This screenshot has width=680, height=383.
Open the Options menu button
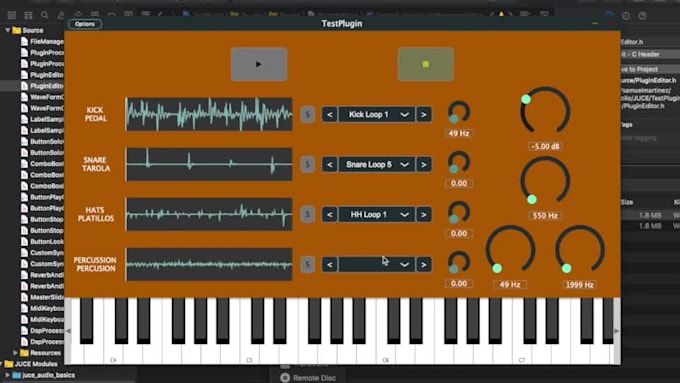click(x=85, y=24)
